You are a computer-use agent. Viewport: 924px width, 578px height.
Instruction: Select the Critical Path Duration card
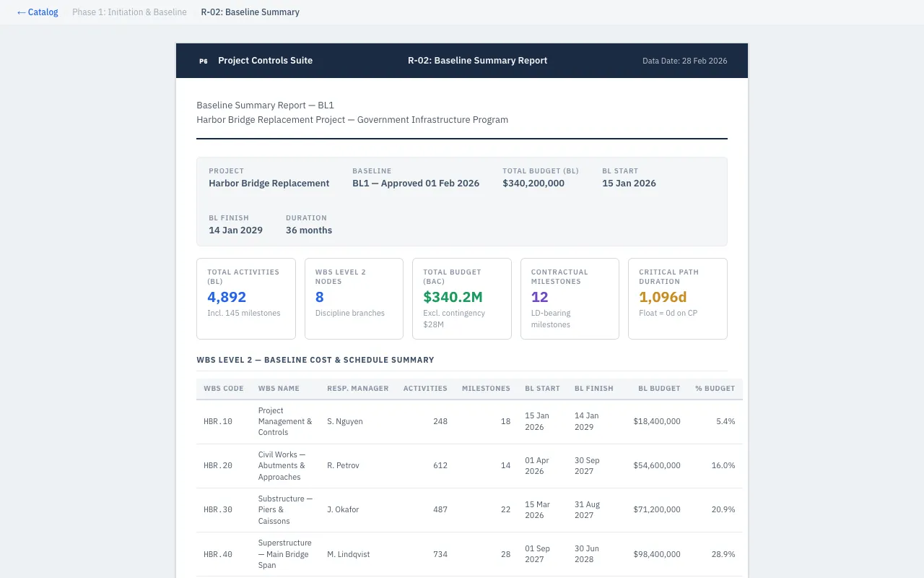click(x=677, y=298)
